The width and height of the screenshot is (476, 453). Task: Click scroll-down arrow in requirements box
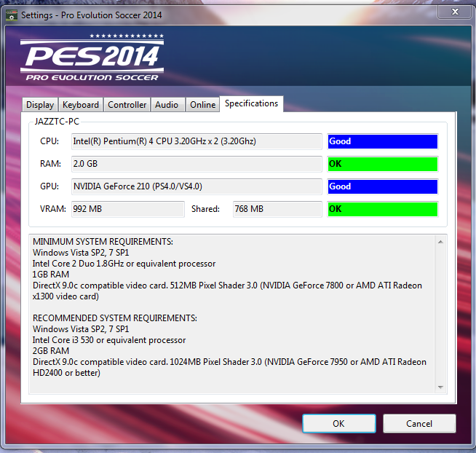coord(441,387)
